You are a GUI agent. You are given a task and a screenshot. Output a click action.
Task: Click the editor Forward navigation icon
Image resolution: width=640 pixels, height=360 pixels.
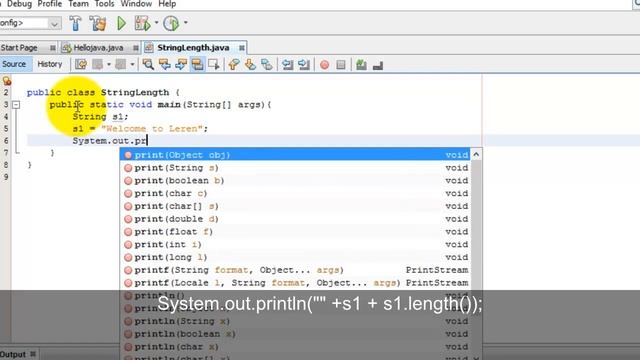120,64
